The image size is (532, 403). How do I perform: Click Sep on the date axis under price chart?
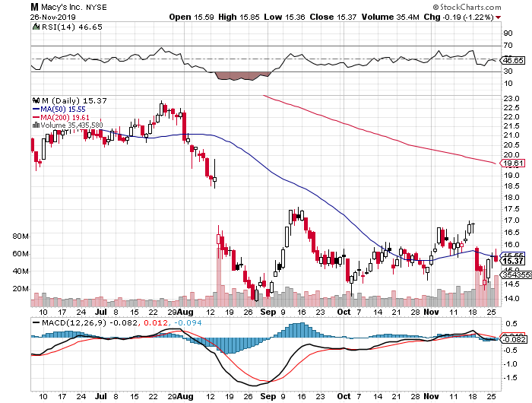(x=268, y=312)
